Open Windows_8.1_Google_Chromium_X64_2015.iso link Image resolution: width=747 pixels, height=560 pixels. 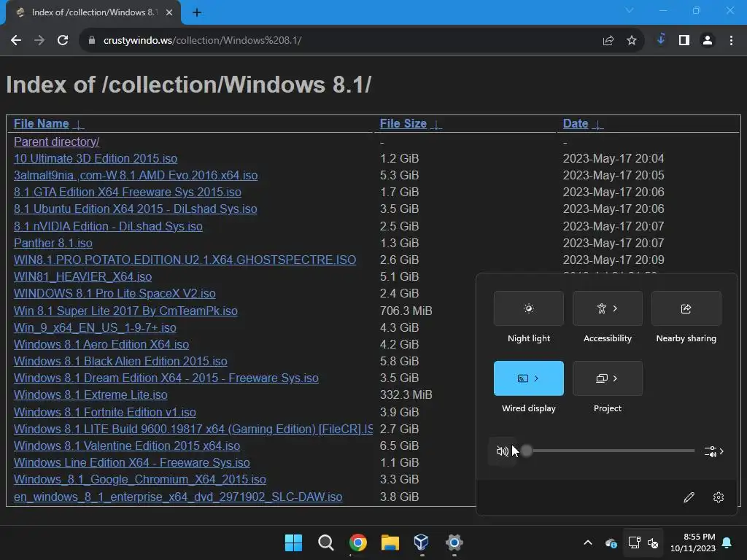tap(139, 480)
